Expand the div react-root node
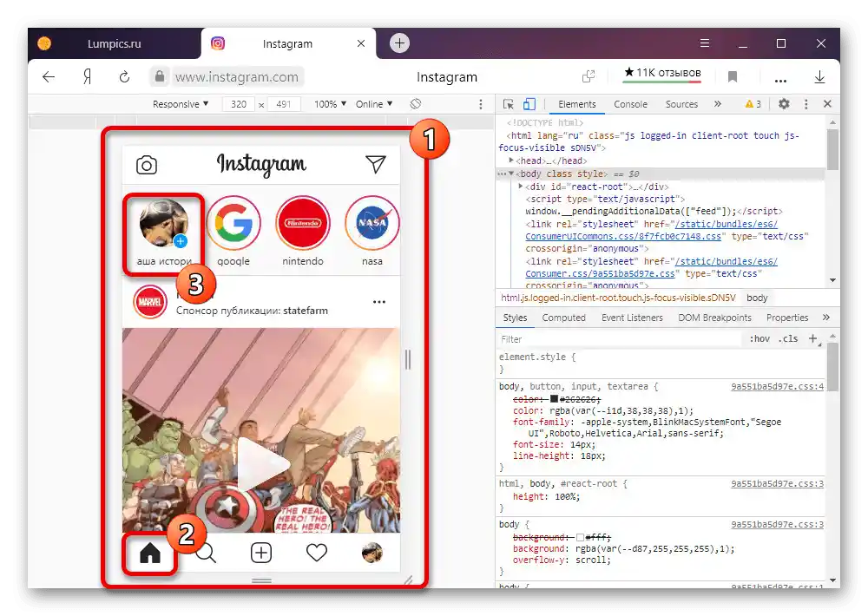Screen dimensions: 868x616 click(520, 187)
